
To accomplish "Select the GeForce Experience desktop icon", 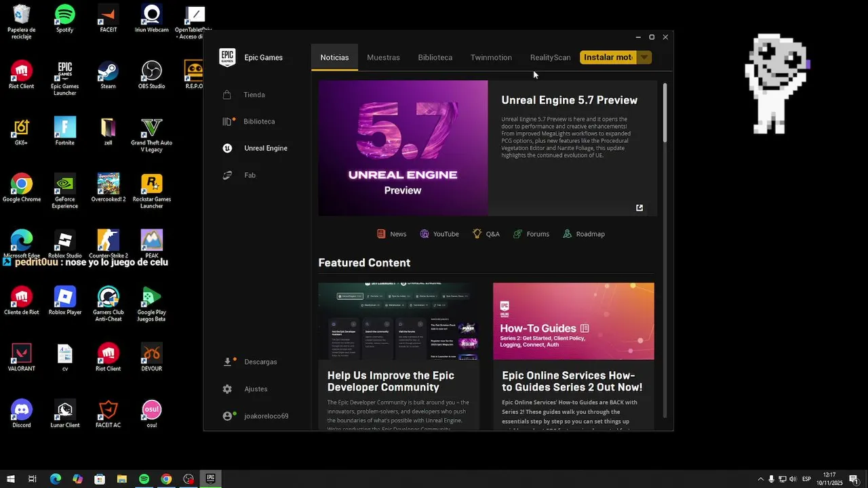I will click(x=64, y=191).
